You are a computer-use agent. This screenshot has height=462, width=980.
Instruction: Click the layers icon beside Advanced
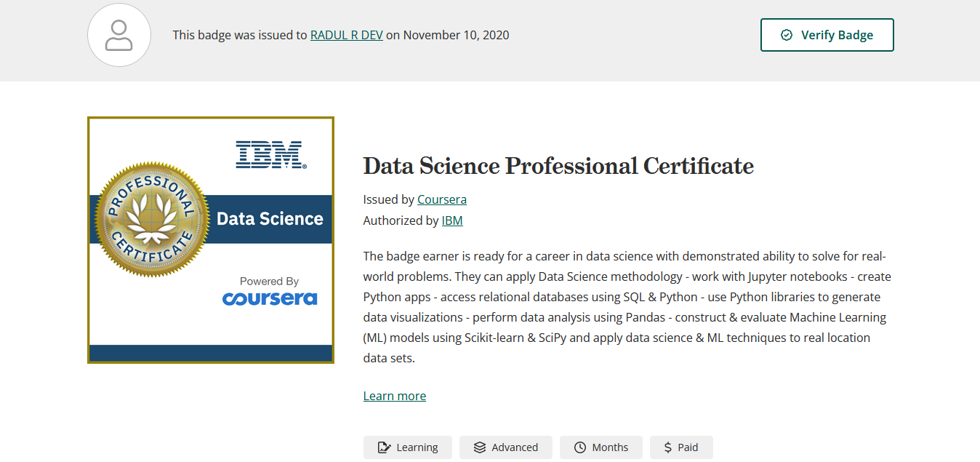tap(479, 447)
